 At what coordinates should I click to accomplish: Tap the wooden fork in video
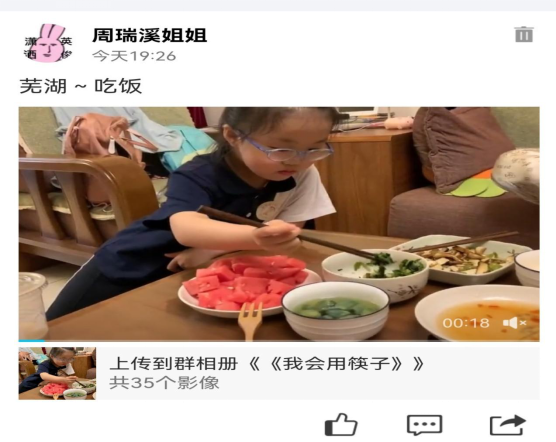coord(250,322)
